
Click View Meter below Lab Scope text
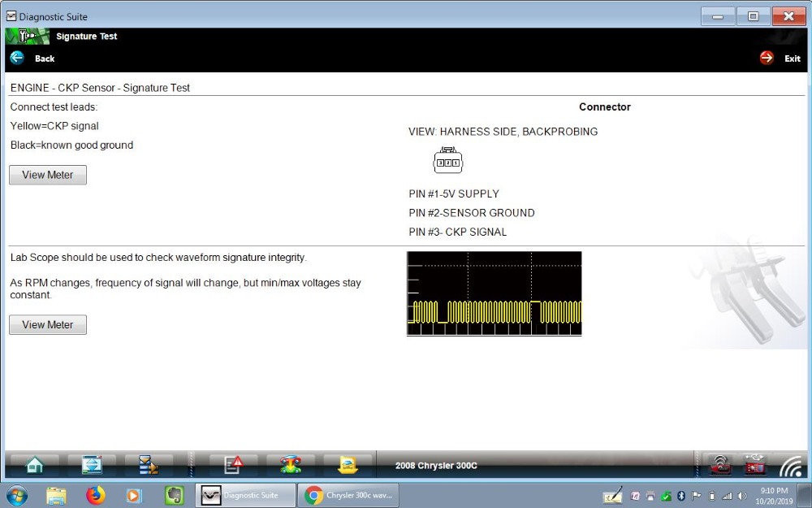48,324
